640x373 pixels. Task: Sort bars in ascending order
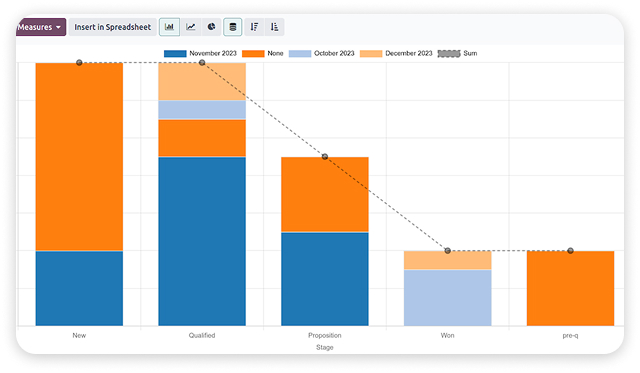pos(275,27)
